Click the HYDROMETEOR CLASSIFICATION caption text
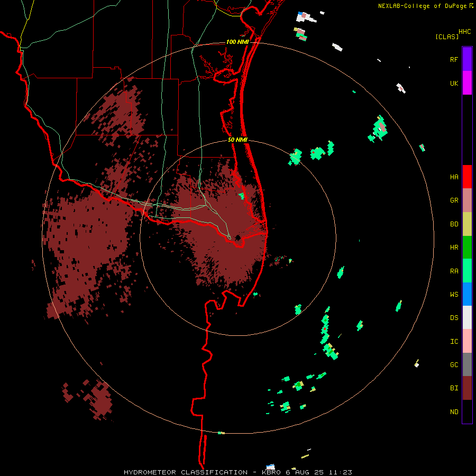Screen dimensions: 476x476 (186, 472)
